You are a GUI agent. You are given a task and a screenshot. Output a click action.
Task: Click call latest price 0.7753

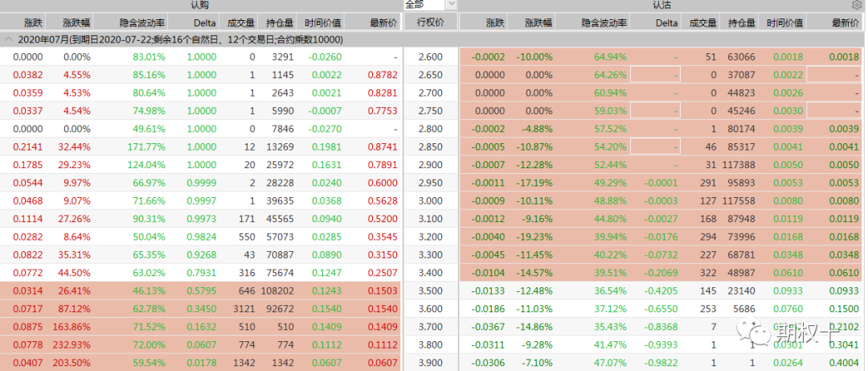(382, 111)
